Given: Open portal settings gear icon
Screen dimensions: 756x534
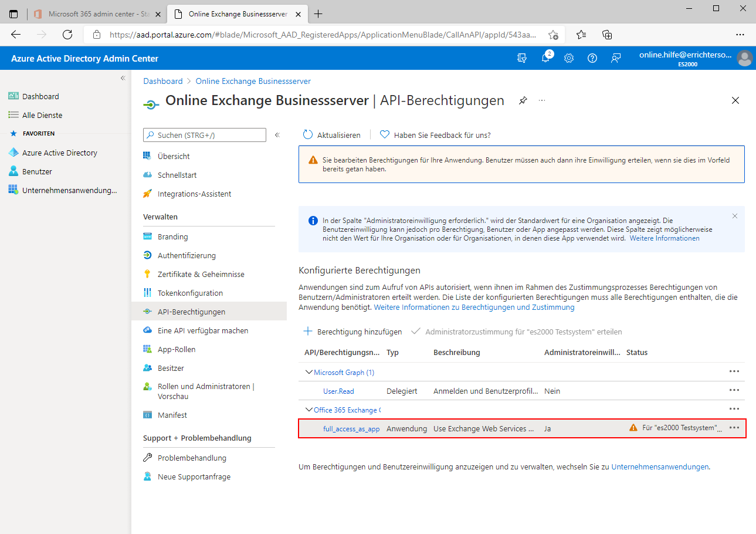Looking at the screenshot, I should 568,58.
